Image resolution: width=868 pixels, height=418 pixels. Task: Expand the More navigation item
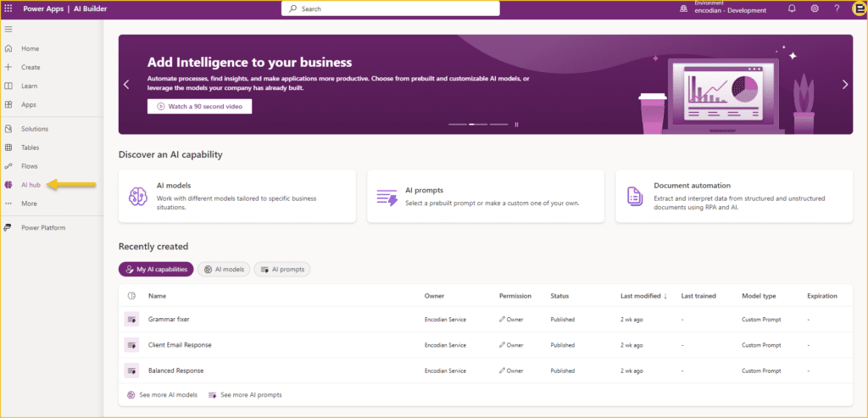tap(29, 203)
